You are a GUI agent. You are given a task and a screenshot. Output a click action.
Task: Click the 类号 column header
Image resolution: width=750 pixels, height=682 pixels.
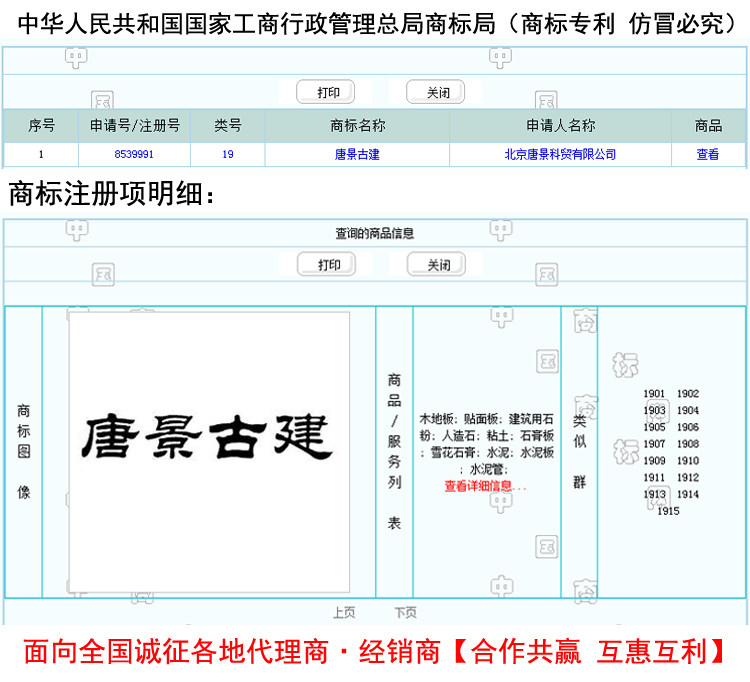pyautogui.click(x=228, y=126)
